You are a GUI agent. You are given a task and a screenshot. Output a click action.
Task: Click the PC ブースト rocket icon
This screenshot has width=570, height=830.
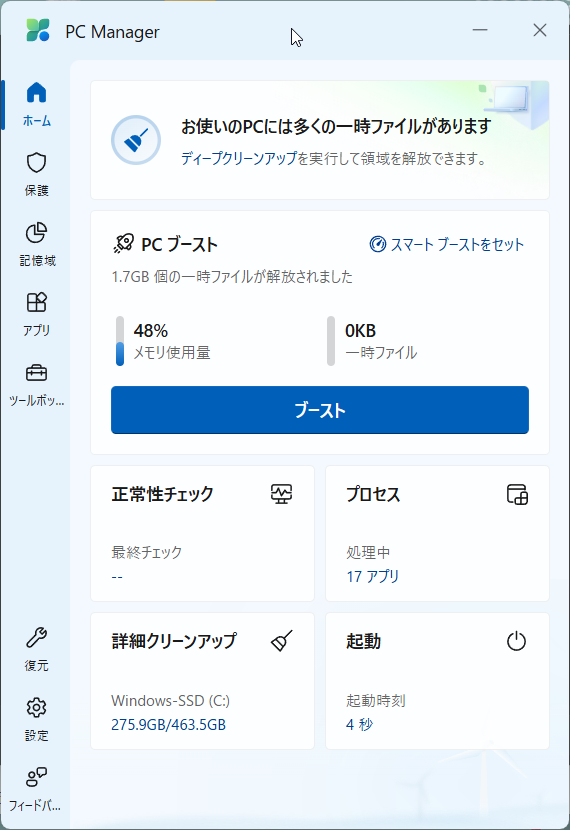coord(124,244)
